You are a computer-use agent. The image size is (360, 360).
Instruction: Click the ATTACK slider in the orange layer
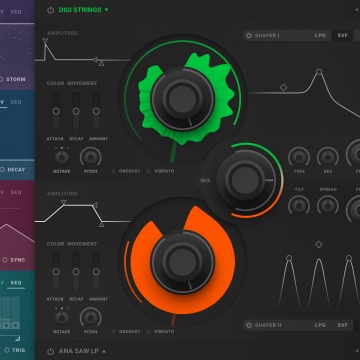pyautogui.click(x=56, y=271)
